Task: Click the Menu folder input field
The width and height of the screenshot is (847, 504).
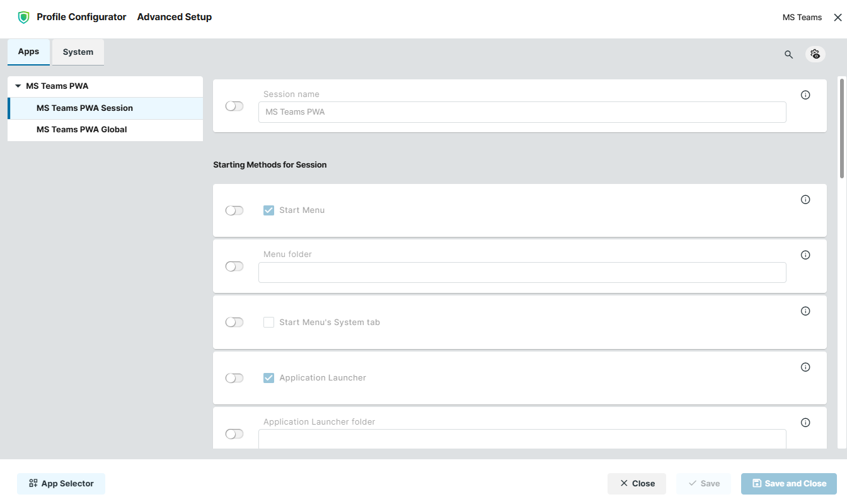Action: (x=522, y=273)
